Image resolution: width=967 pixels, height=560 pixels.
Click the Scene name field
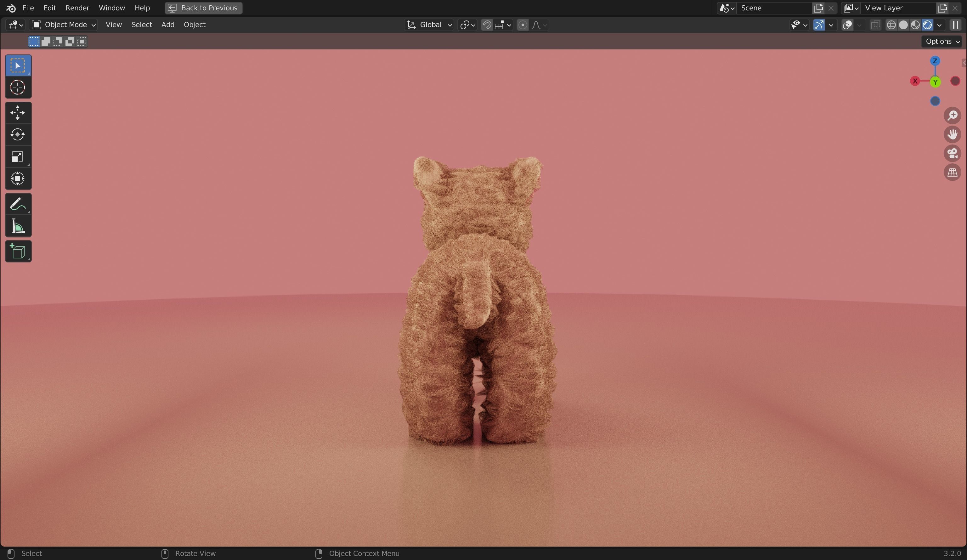(774, 8)
